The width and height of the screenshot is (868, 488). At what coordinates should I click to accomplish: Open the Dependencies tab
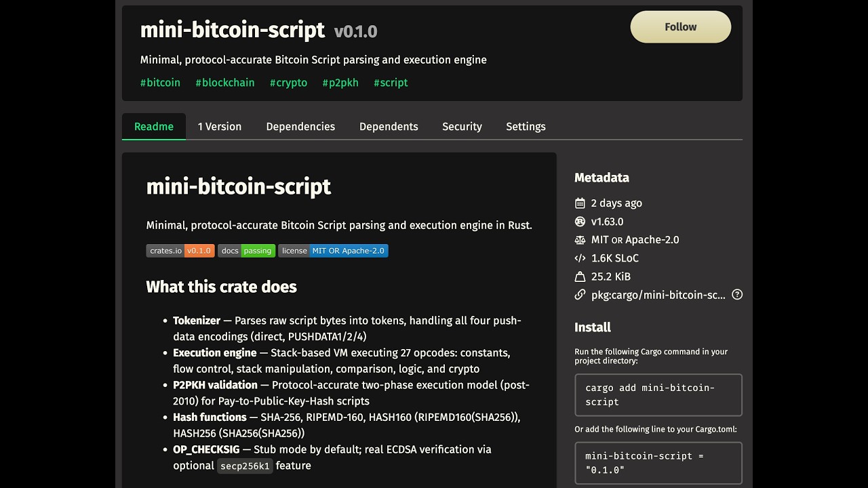click(300, 127)
